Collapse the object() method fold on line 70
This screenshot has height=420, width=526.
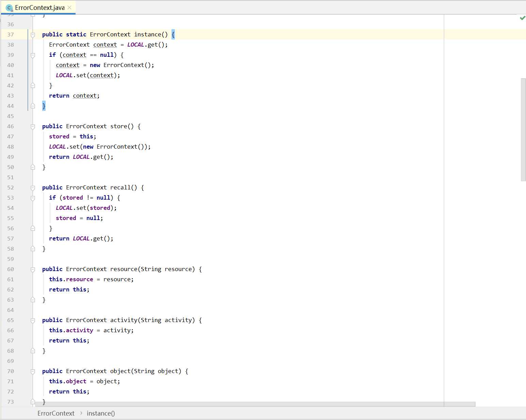(x=33, y=371)
